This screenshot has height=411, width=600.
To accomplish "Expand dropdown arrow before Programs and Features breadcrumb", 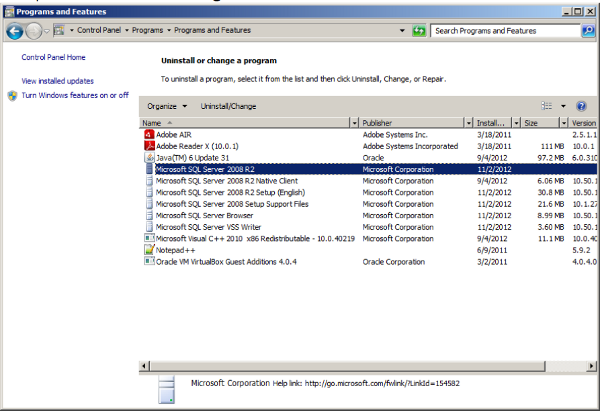I will pos(169,30).
